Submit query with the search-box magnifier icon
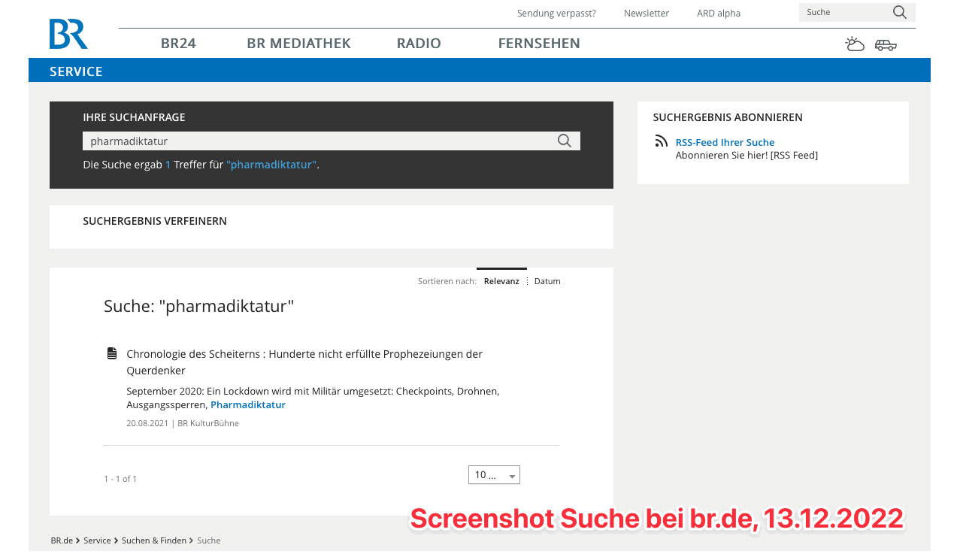This screenshot has width=960, height=560. [565, 141]
